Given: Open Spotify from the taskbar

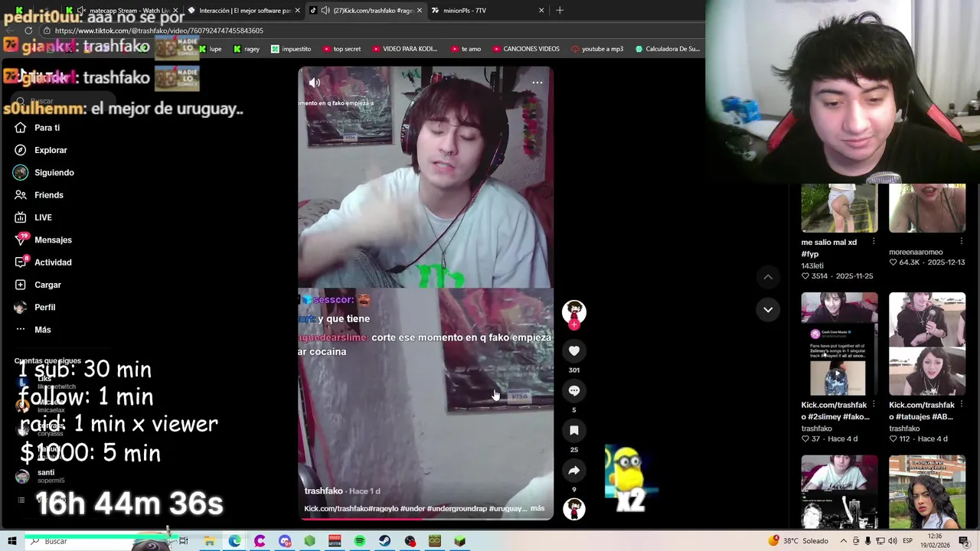Looking at the screenshot, I should click(360, 541).
